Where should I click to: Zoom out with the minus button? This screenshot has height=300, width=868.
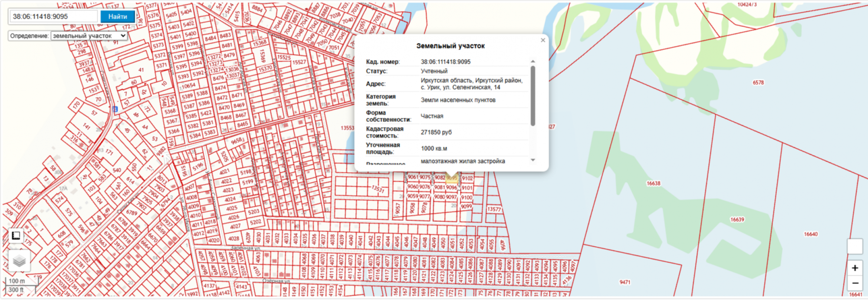855,283
